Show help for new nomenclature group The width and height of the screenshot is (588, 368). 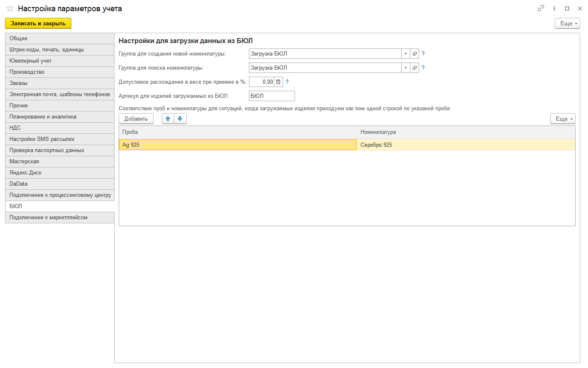[423, 54]
